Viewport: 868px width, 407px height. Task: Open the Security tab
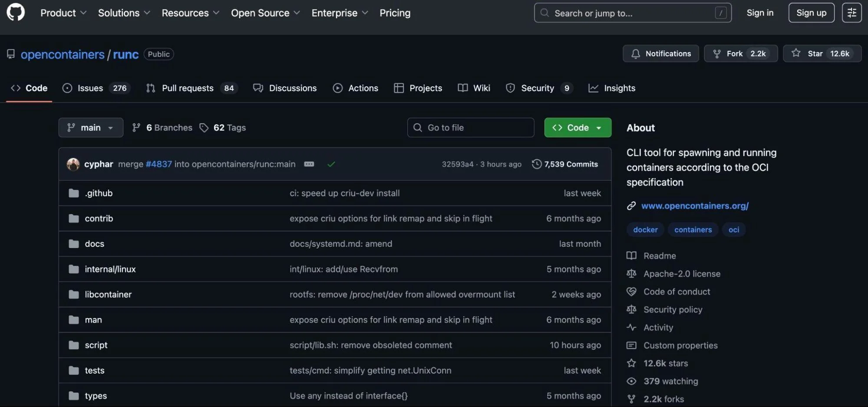tap(539, 88)
